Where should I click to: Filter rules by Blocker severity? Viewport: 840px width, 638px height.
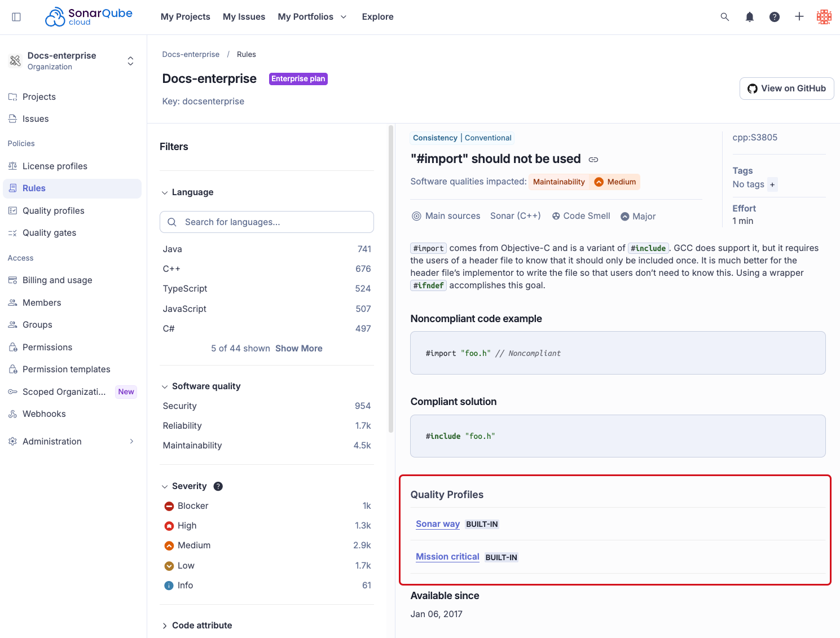(x=193, y=506)
